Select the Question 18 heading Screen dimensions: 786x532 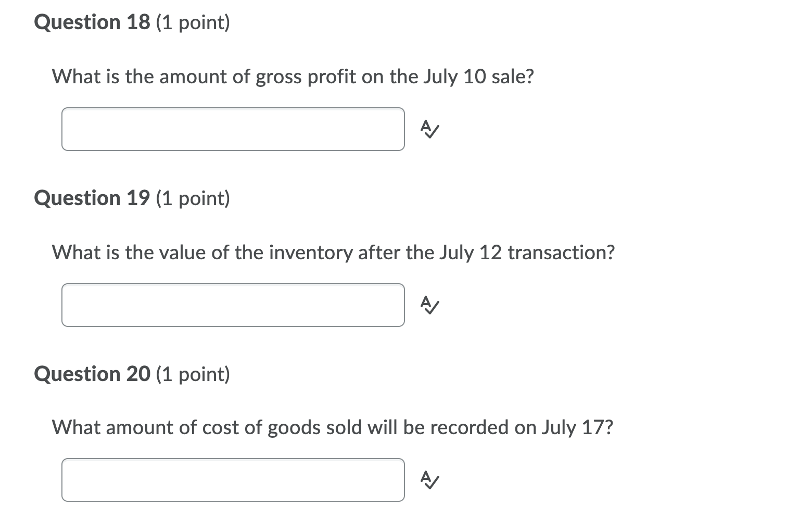132,22
